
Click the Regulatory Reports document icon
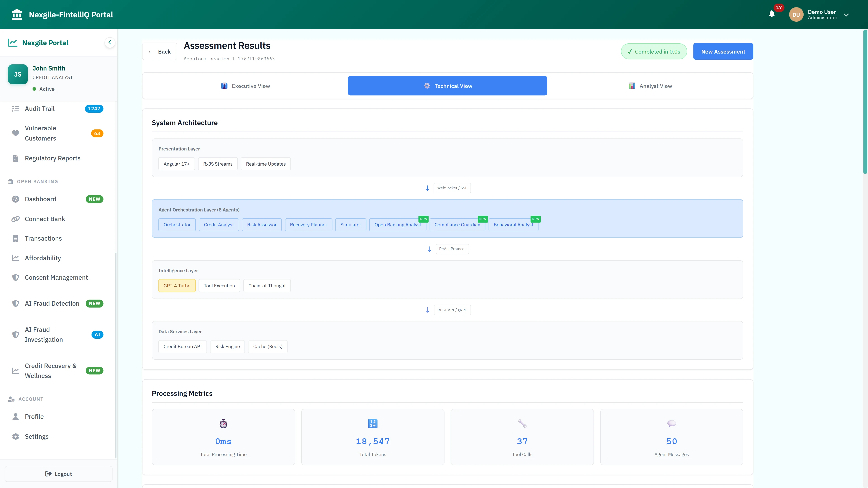click(x=16, y=158)
